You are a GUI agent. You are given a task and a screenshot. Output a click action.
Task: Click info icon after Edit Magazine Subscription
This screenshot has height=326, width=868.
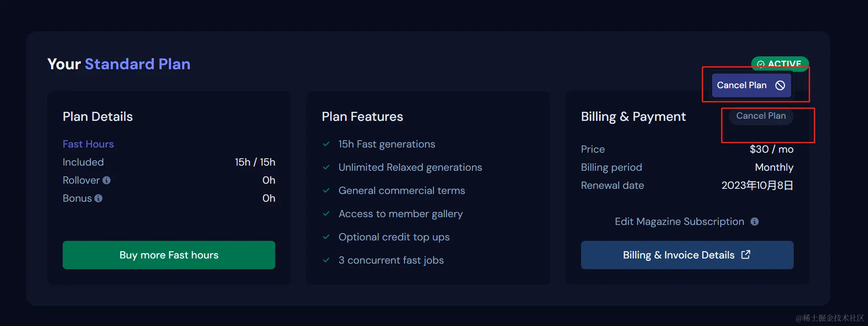point(755,221)
